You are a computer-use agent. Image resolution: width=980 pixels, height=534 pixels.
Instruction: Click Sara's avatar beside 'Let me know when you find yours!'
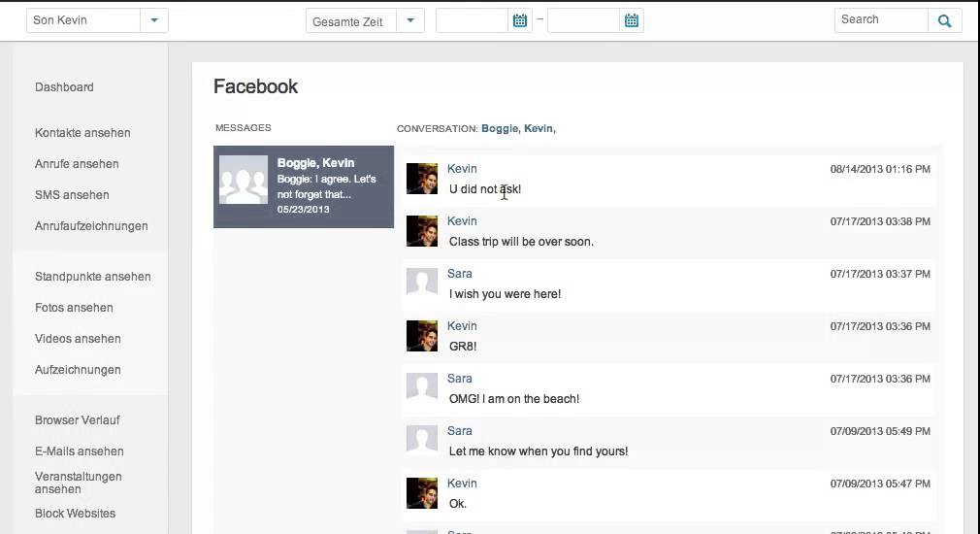click(x=422, y=441)
